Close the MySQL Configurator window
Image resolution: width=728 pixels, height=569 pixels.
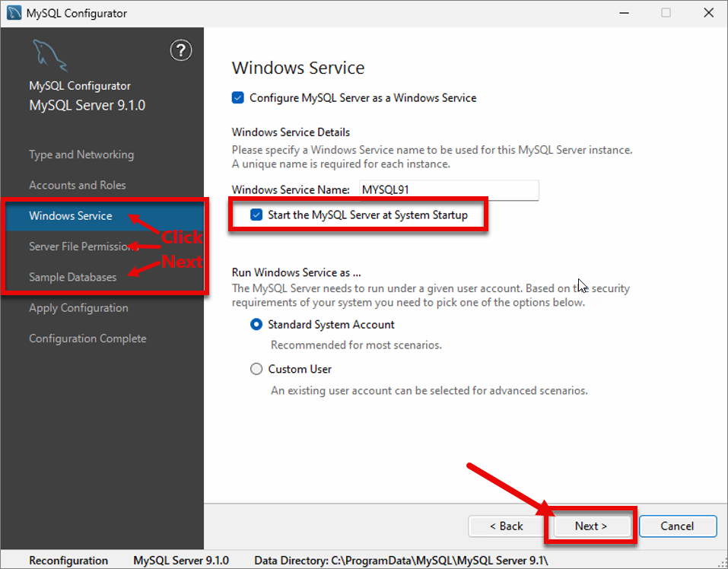708,13
